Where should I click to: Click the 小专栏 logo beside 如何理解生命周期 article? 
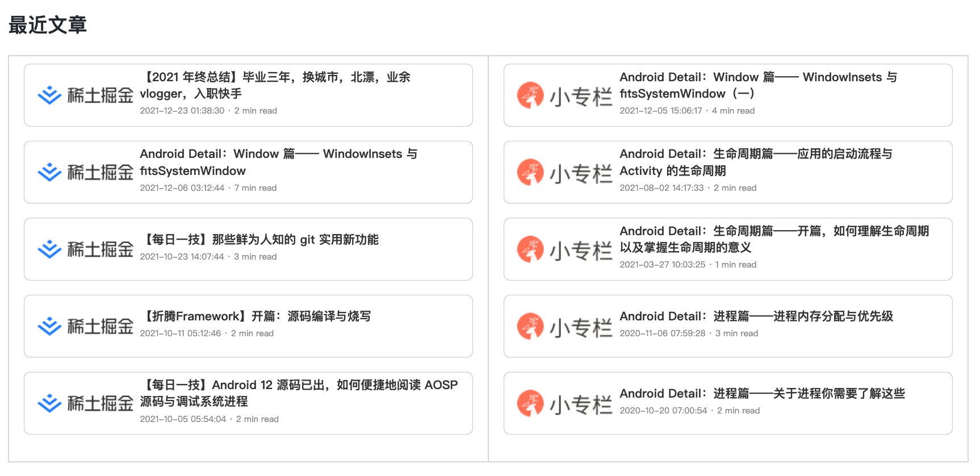click(x=564, y=249)
